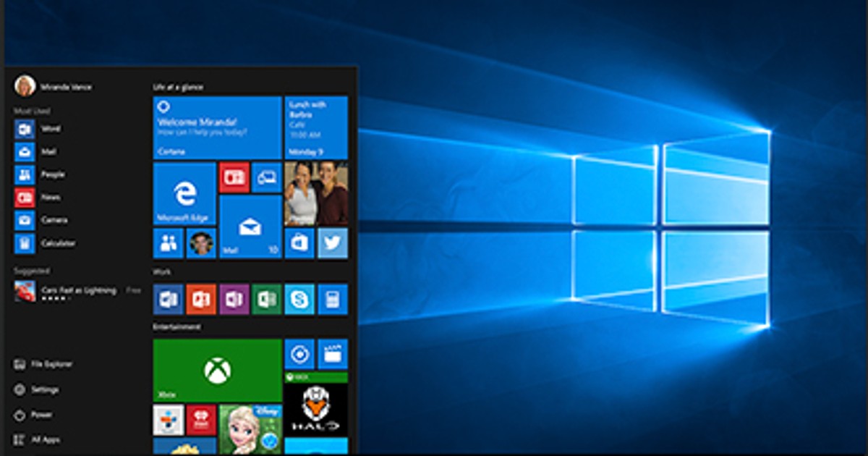Open Miranda Vance user account menu
868x456 pixels.
pyautogui.click(x=53, y=86)
